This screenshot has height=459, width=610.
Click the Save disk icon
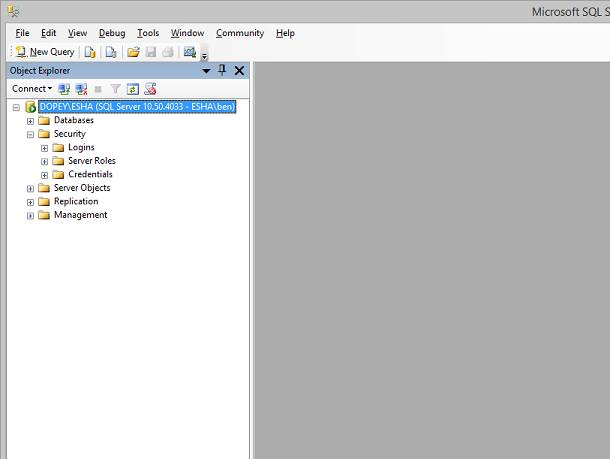pyautogui.click(x=151, y=52)
